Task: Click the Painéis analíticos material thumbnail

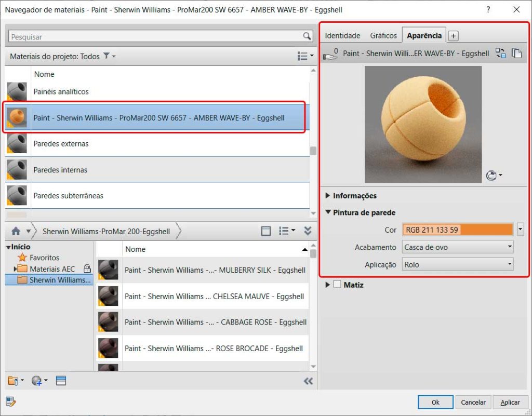Action: pos(17,91)
